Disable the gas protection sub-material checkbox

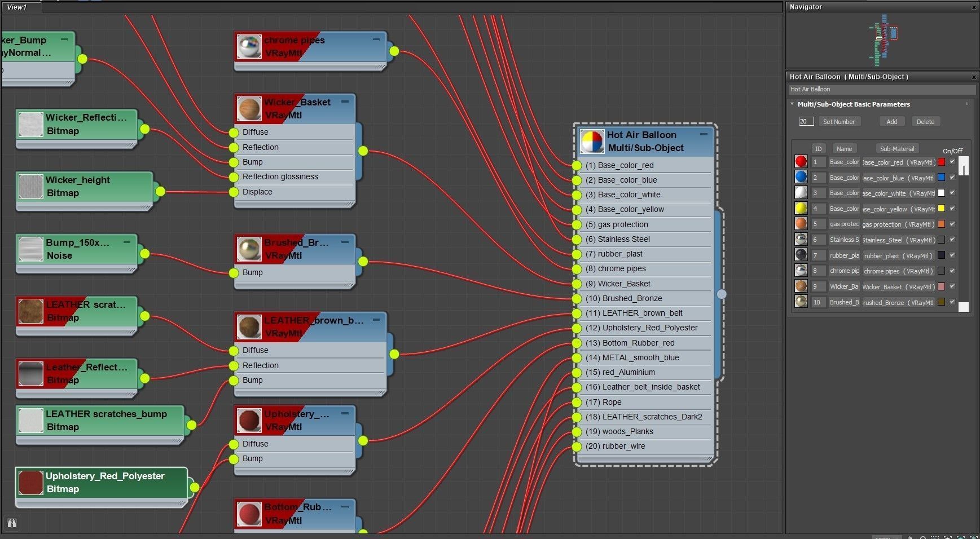coord(952,224)
